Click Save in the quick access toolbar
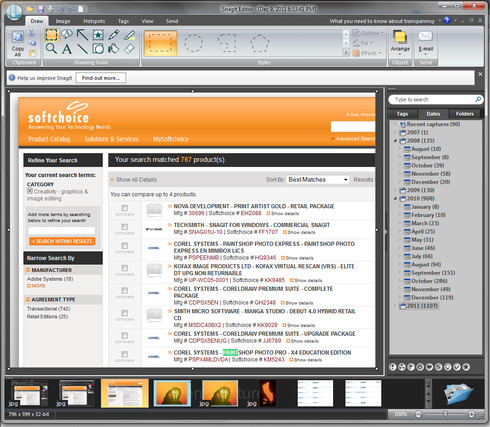 41,9
